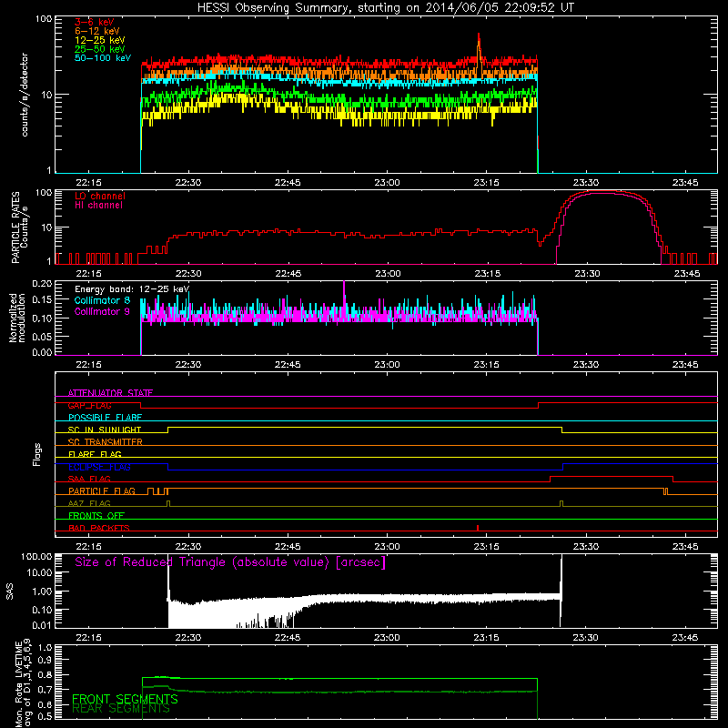The height and width of the screenshot is (728, 728).
Task: Select the Collimator 9 legend entry
Action: coord(102,311)
